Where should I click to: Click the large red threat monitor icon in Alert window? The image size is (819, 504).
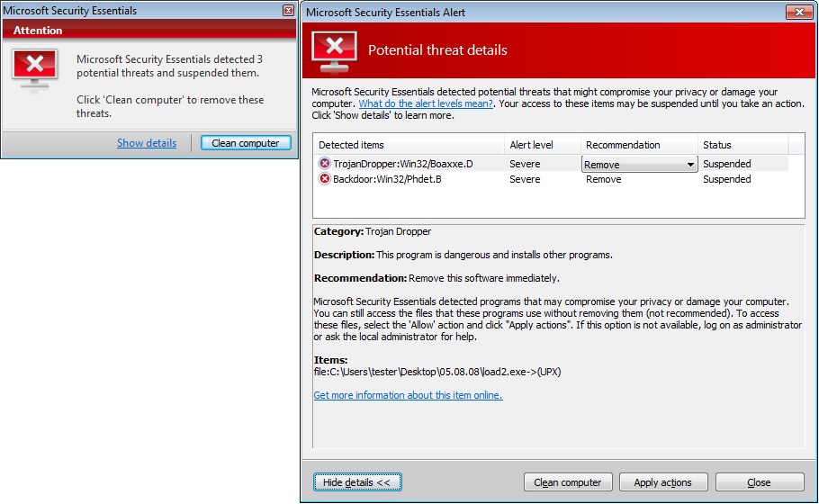click(x=334, y=52)
